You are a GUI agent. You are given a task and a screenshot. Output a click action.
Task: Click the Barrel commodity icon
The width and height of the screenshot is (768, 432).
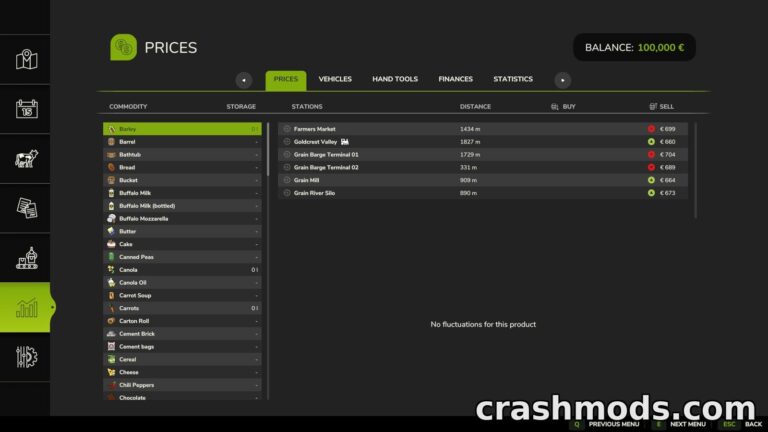click(111, 142)
